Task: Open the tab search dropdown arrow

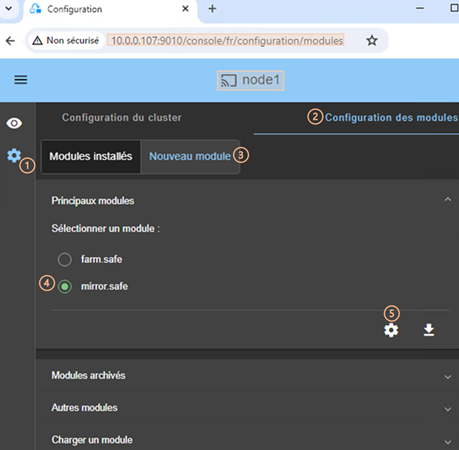Action: click(x=9, y=8)
